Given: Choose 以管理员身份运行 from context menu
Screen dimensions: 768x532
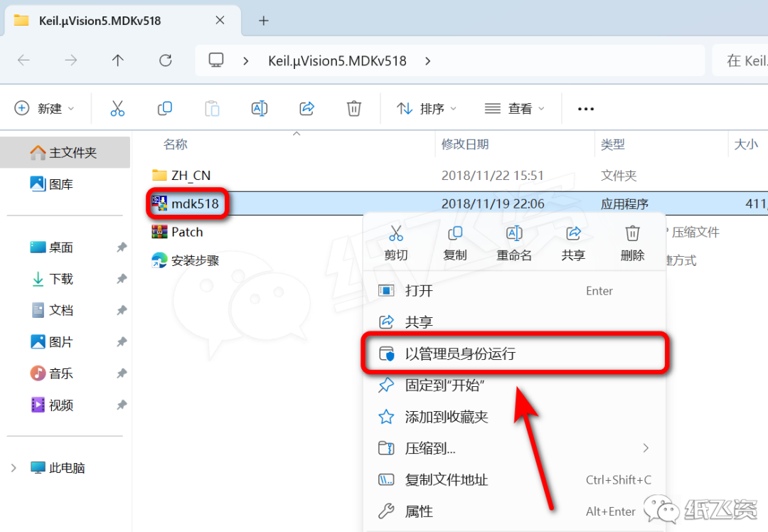Looking at the screenshot, I should coord(514,353).
